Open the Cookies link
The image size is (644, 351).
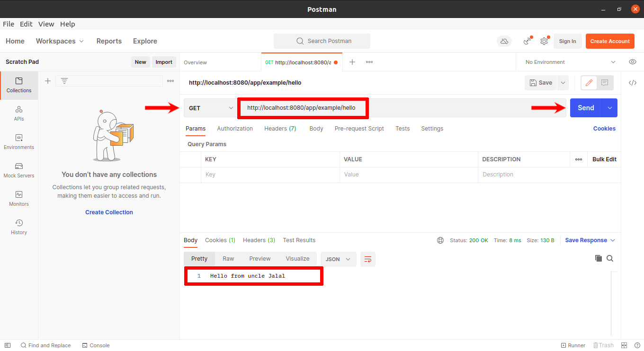tap(605, 129)
